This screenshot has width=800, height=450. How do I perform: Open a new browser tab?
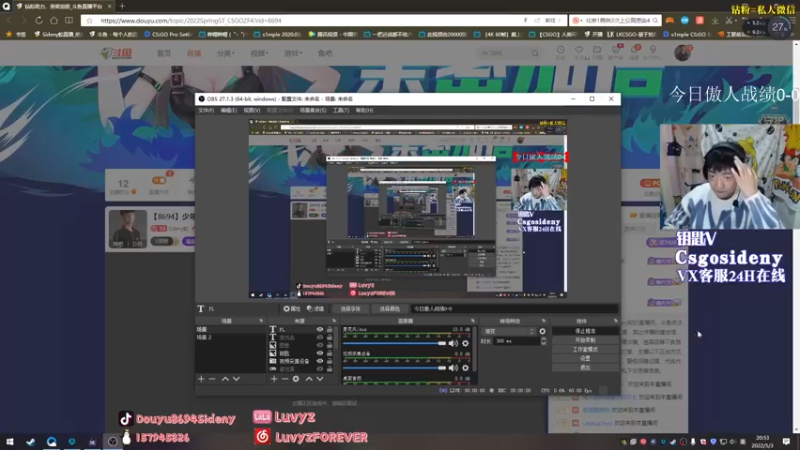(122, 6)
